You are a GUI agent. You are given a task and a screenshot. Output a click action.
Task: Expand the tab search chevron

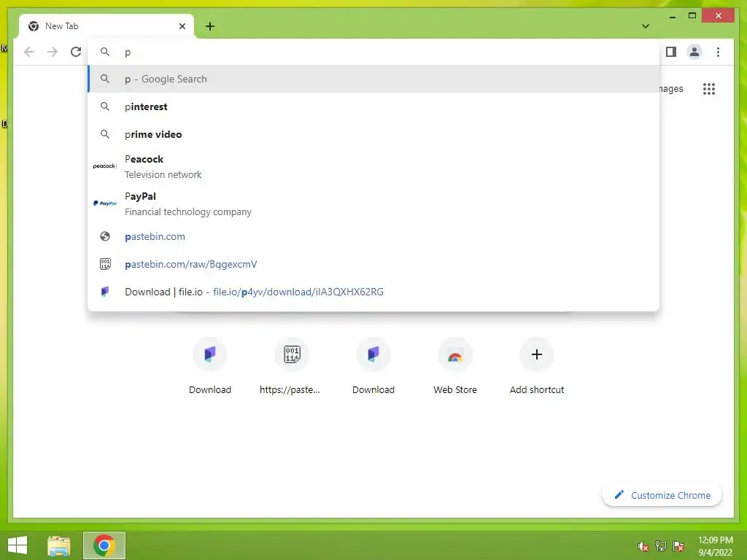[645, 26]
